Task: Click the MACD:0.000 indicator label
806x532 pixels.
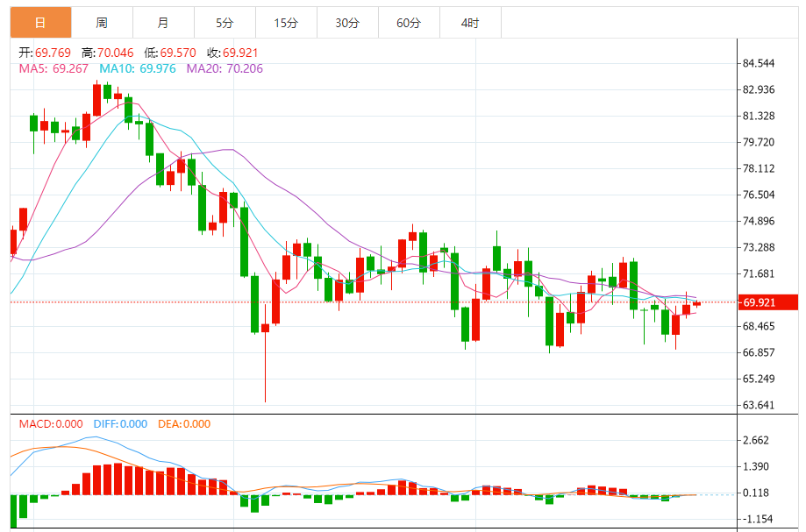Action: point(51,424)
